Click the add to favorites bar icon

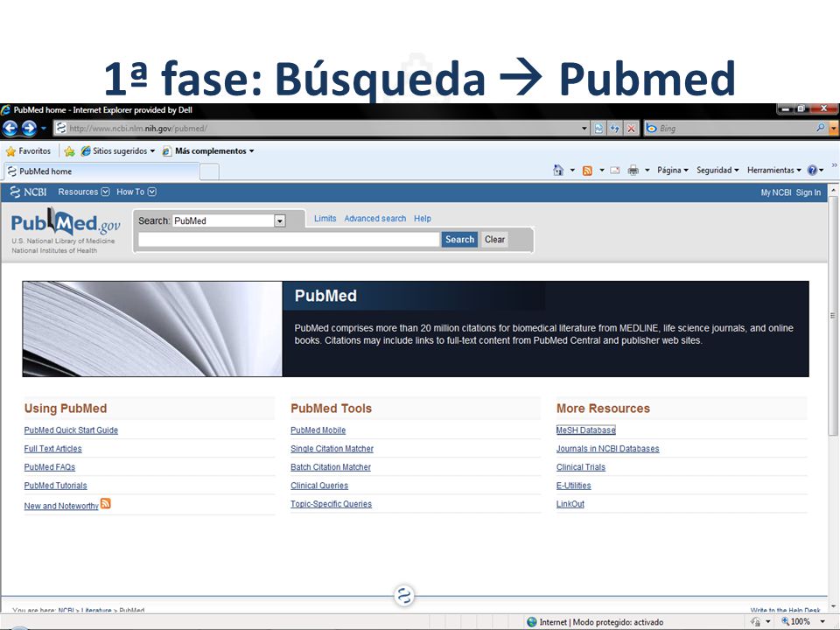[69, 151]
